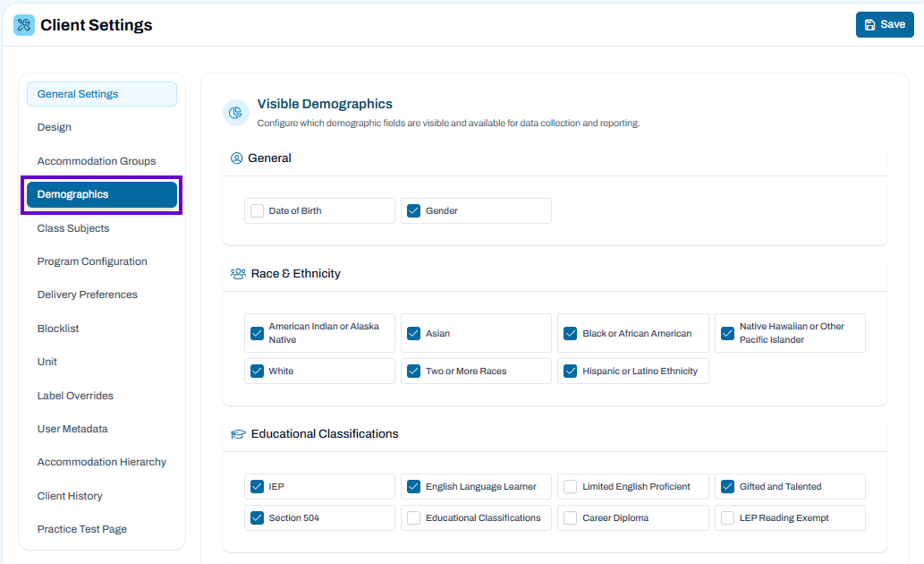Enable LEP Reading Exempt checkbox

coord(728,518)
